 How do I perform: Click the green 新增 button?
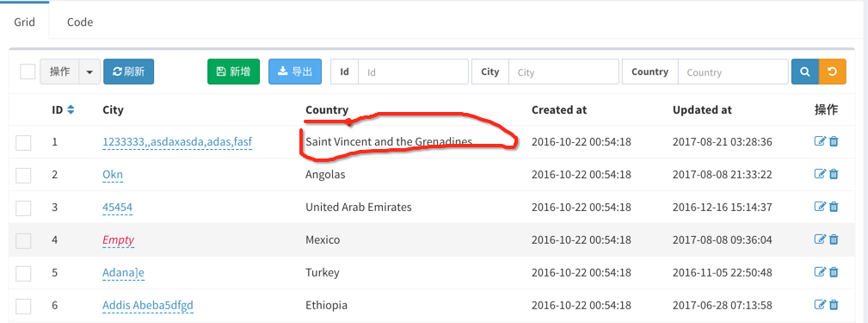(234, 71)
